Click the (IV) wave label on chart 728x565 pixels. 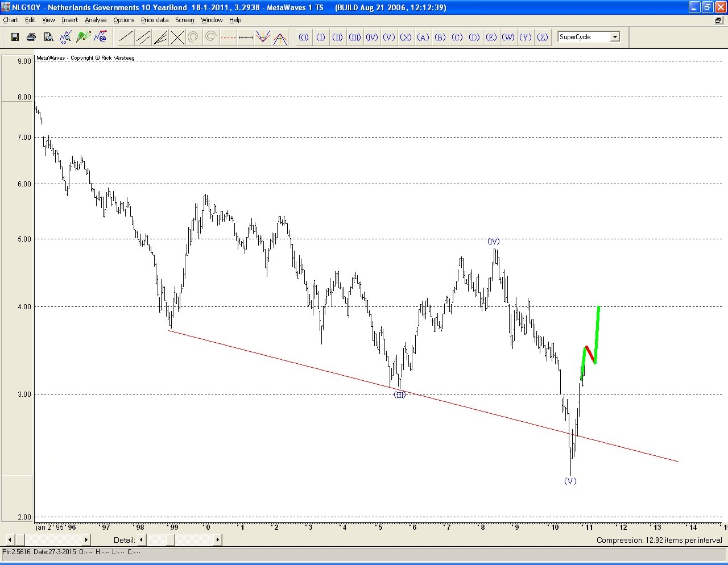click(494, 242)
